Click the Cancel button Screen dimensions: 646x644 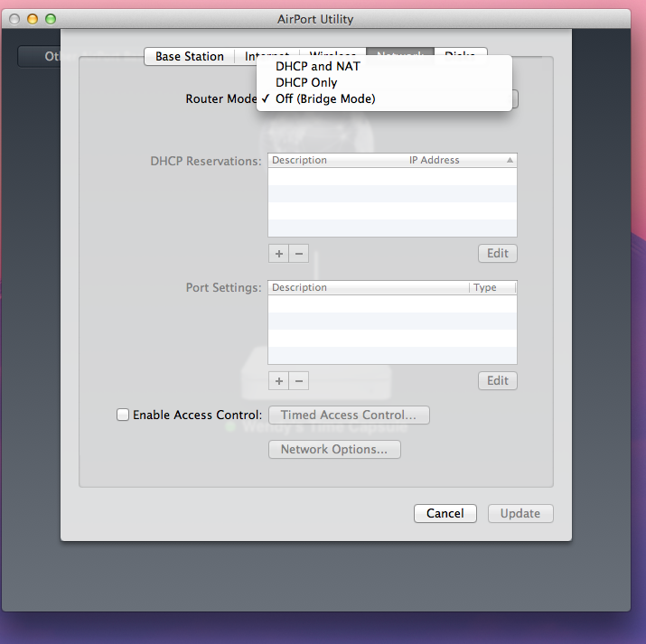click(445, 513)
